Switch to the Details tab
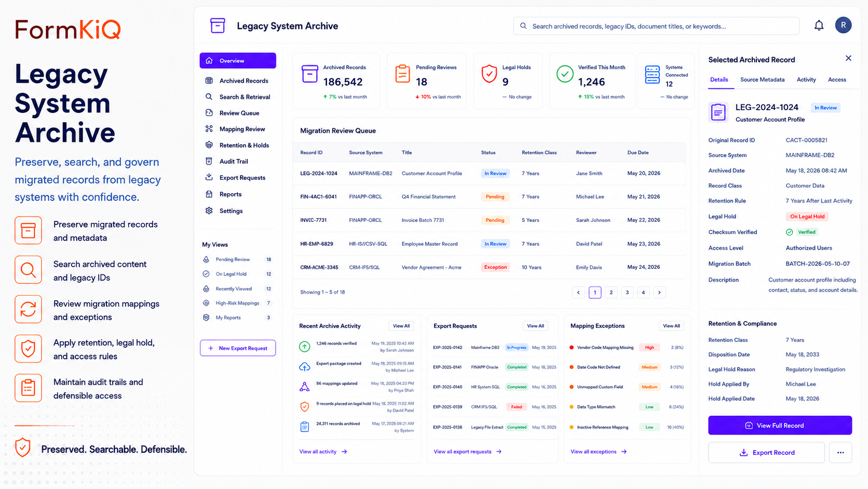868x489 pixels. 719,80
